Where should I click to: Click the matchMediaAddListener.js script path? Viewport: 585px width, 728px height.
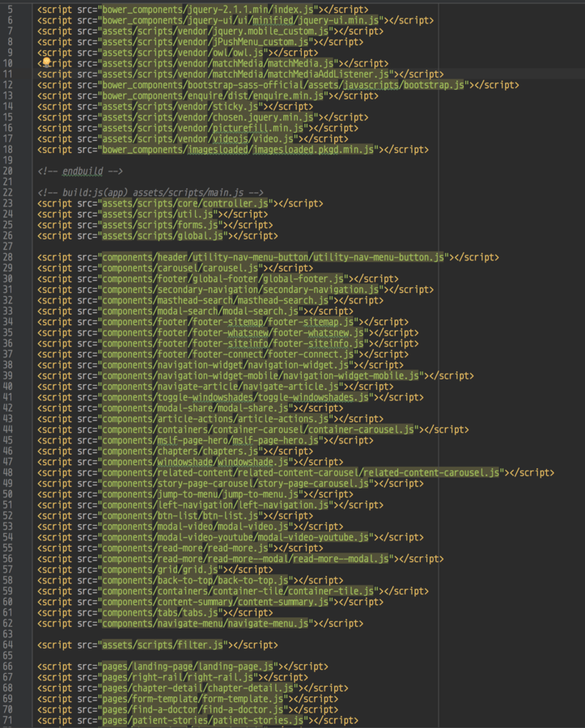tap(246, 74)
